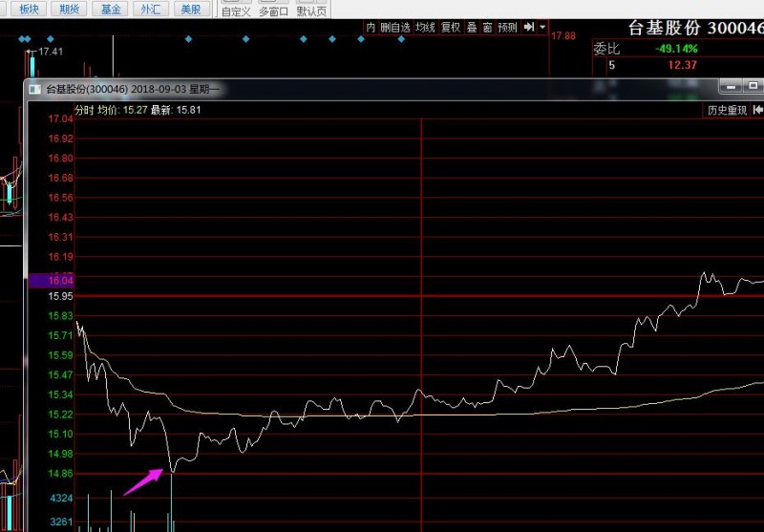Open the 基金 market tab
764x532 pixels.
click(x=110, y=9)
